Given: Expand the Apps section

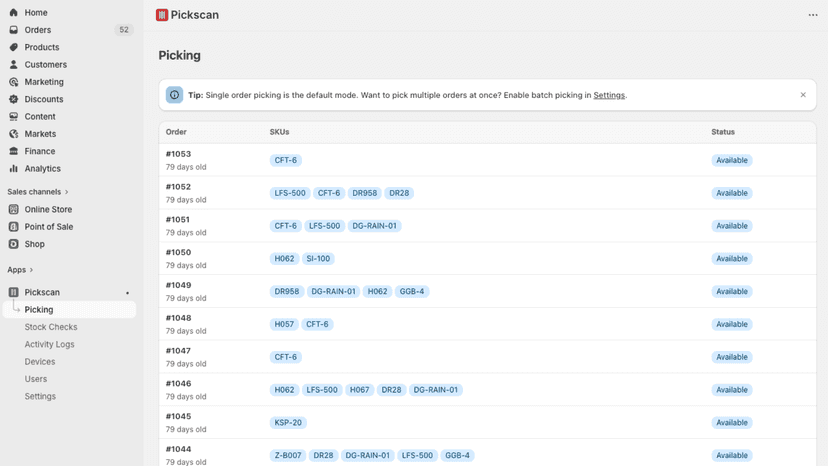Looking at the screenshot, I should (20, 270).
